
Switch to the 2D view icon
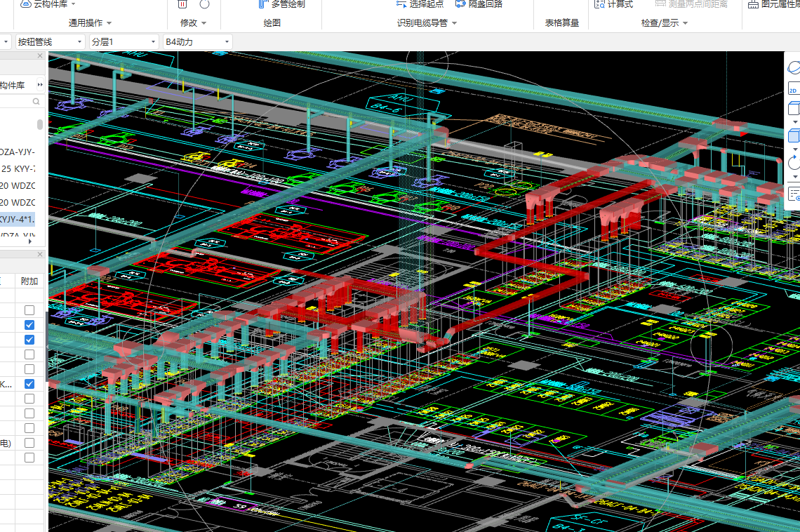click(793, 89)
